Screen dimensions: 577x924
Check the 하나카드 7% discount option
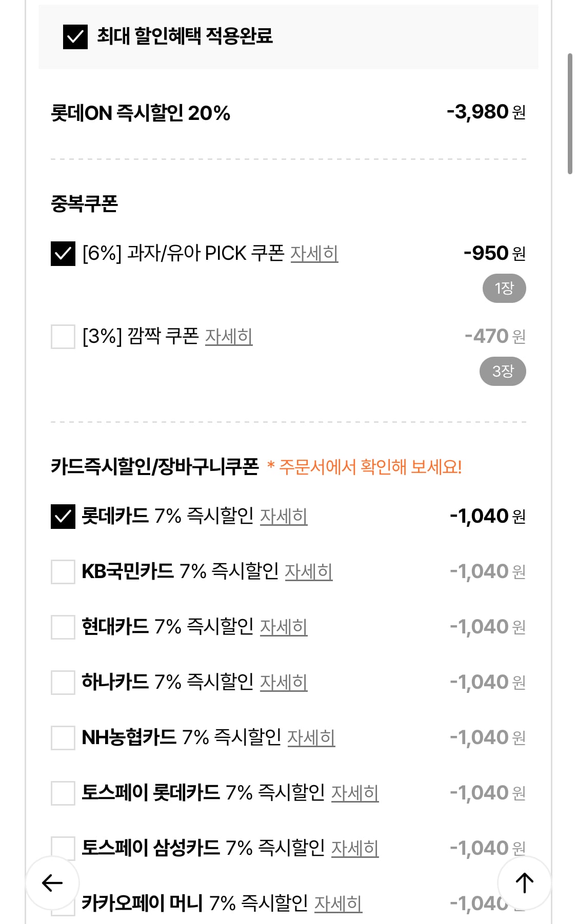[63, 682]
